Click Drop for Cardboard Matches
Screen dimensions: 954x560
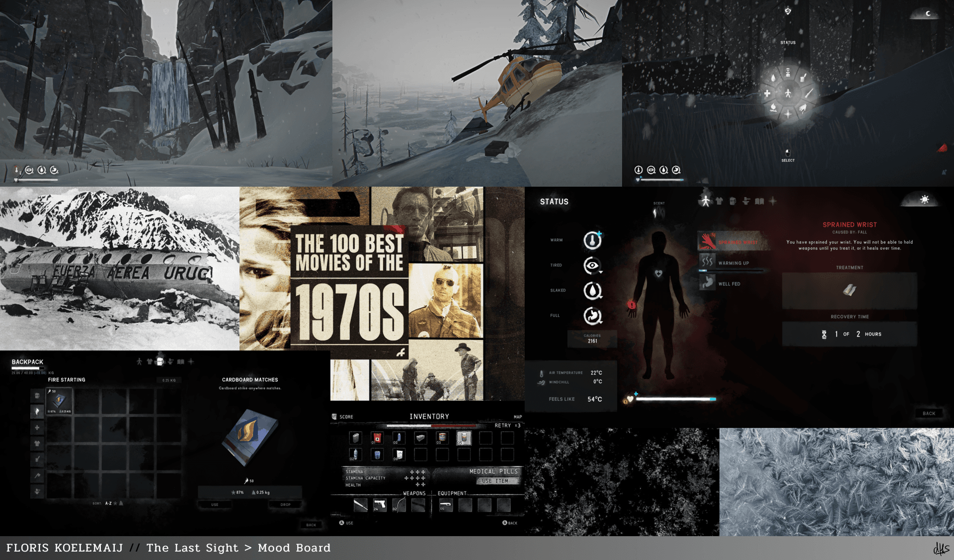tap(285, 504)
